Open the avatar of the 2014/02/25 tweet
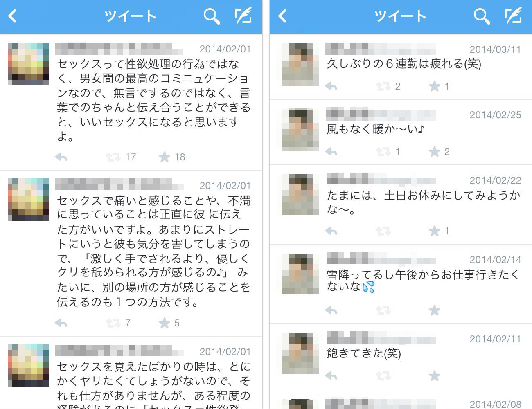Screen dimensions: 532x409 301,129
